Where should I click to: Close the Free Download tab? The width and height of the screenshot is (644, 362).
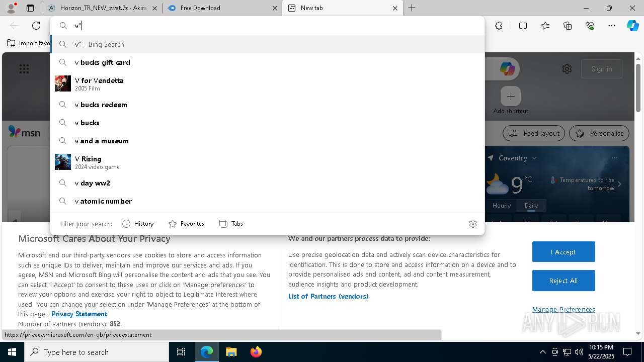275,8
